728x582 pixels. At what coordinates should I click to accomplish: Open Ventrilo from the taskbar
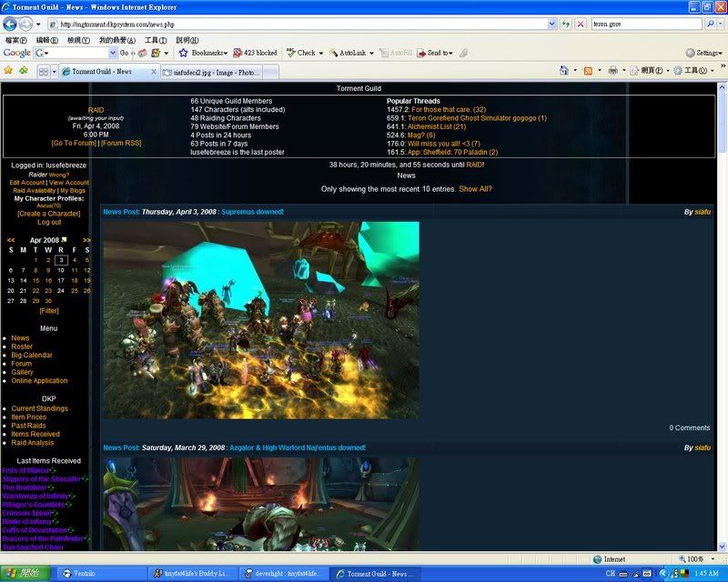(102, 574)
